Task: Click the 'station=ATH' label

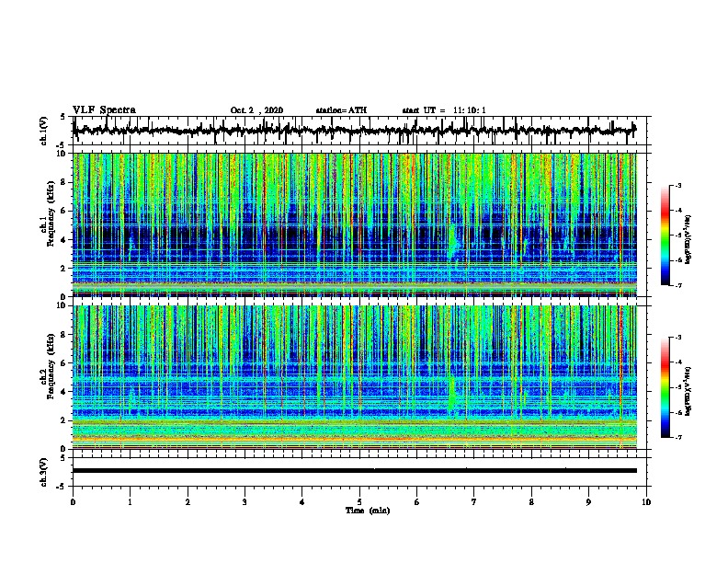Action: [x=341, y=110]
